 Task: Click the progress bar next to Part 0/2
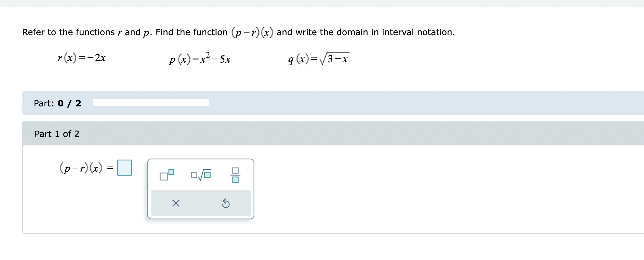[x=151, y=103]
